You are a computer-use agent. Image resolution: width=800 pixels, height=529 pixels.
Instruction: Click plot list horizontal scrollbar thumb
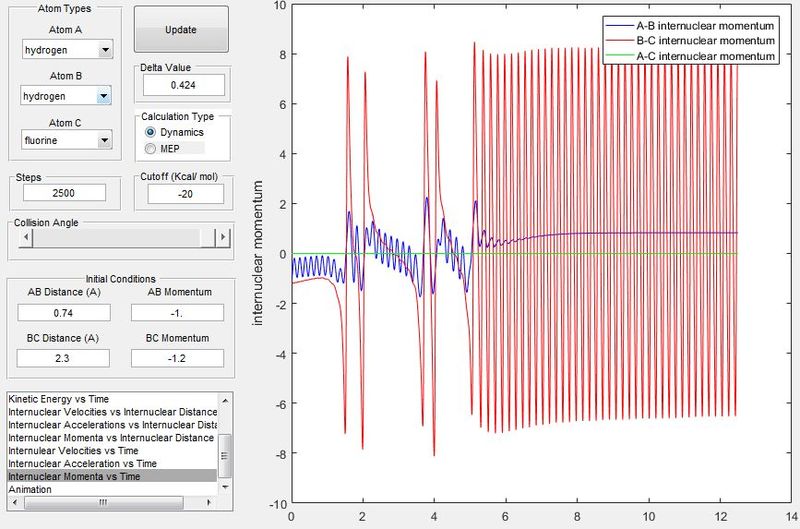coord(104,502)
